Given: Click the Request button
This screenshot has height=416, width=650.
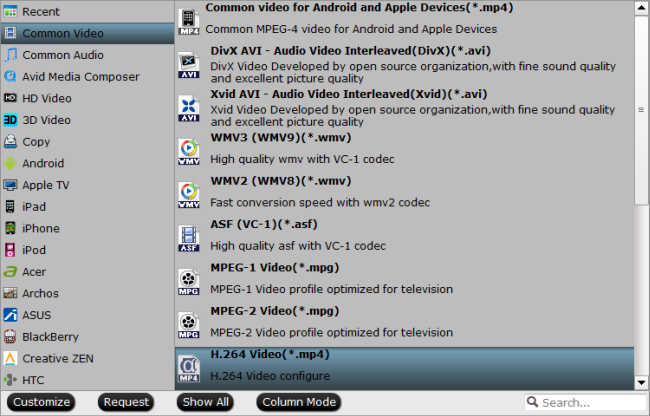Looking at the screenshot, I should [126, 402].
